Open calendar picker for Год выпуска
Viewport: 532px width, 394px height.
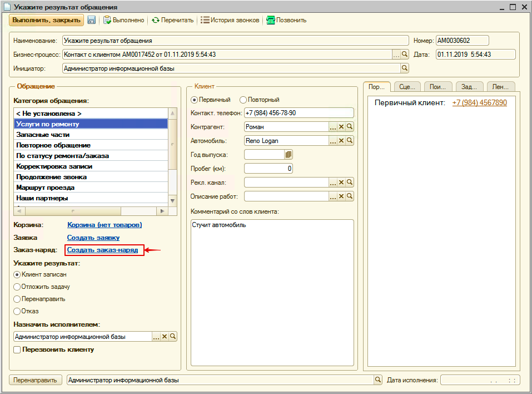(289, 154)
